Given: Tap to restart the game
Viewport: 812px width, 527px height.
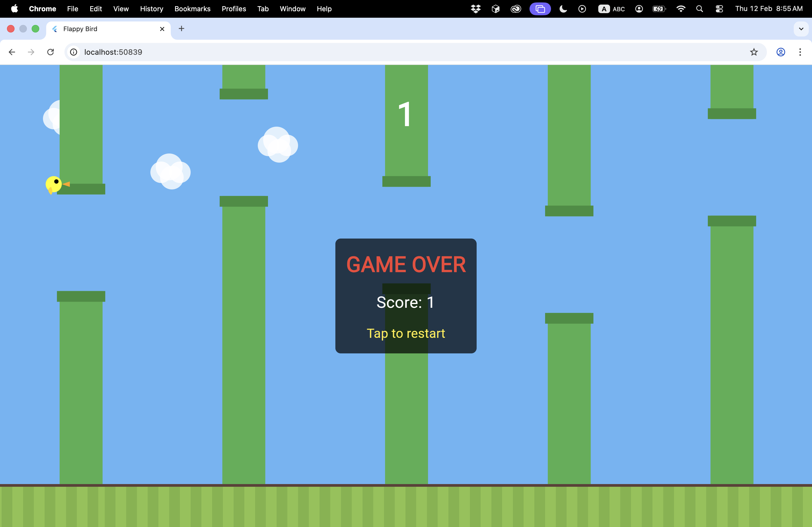Looking at the screenshot, I should point(406,333).
